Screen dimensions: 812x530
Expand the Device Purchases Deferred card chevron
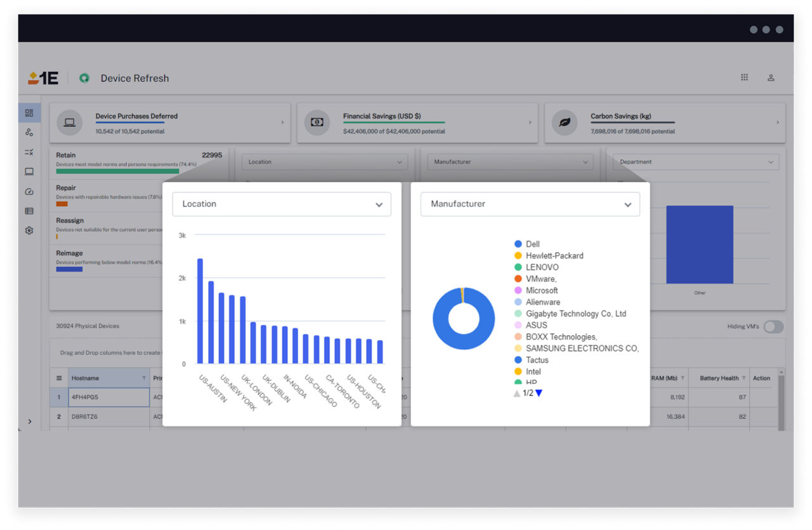283,123
